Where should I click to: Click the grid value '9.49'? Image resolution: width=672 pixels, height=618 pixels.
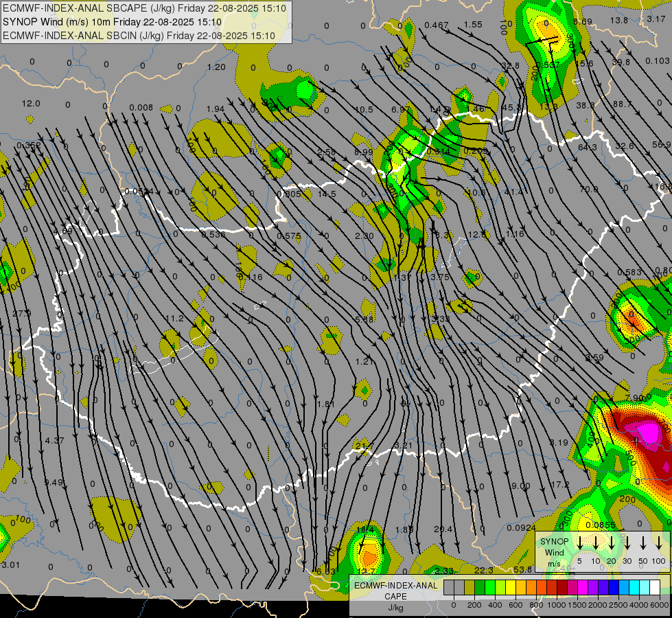pos(54,483)
